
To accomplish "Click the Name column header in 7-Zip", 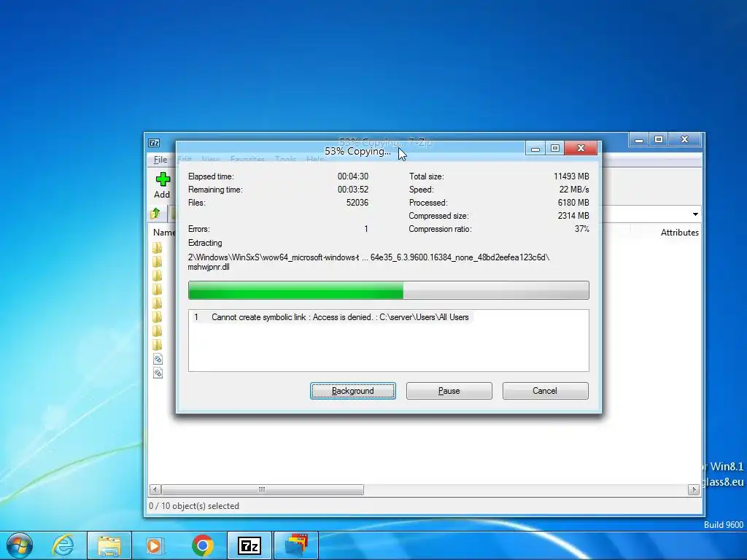I will click(163, 233).
